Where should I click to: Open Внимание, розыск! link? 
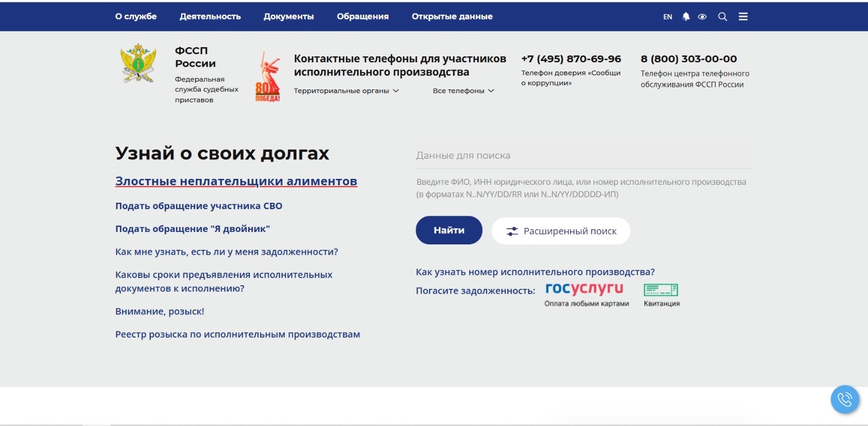159,311
